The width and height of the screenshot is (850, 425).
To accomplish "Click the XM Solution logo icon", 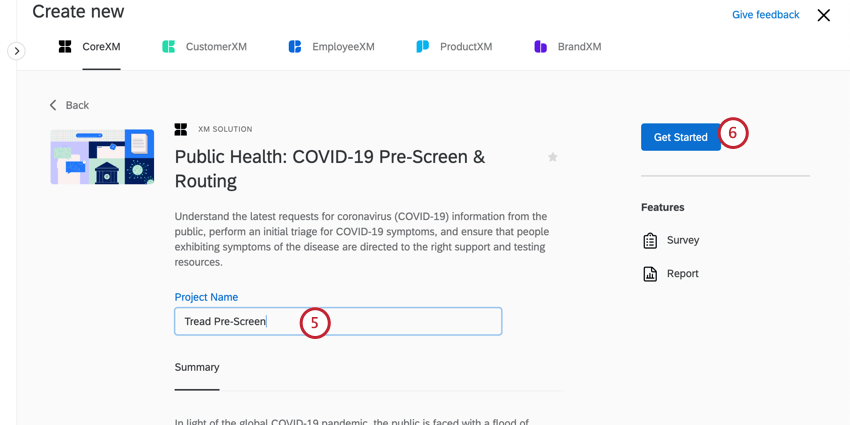I will tap(181, 129).
